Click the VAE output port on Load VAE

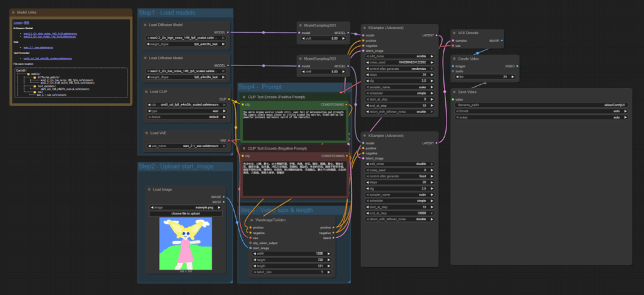(229, 140)
